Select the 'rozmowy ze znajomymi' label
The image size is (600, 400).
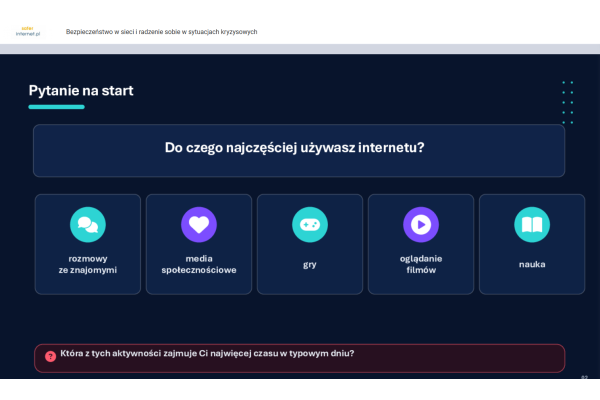pos(87,264)
